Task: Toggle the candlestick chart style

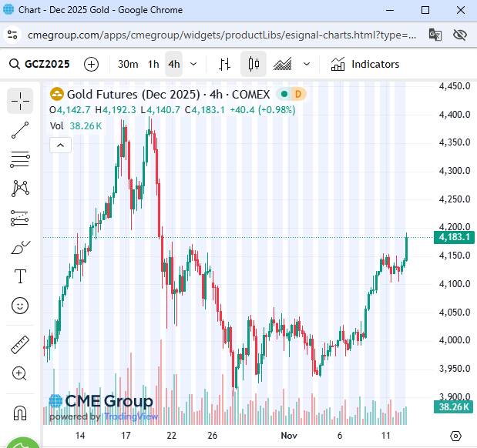Action: (254, 64)
